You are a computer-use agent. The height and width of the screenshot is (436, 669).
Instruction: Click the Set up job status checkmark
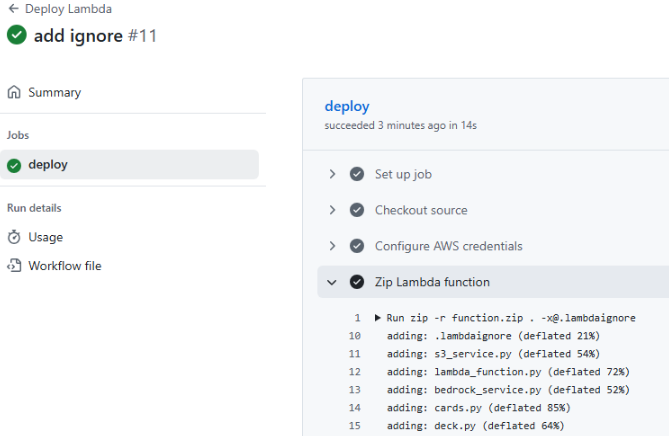tap(356, 174)
